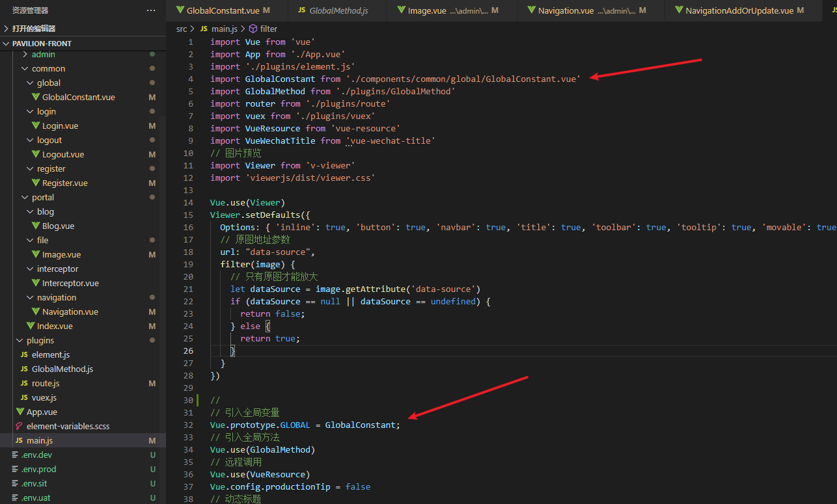
Task: Click 'Vue.use(VueResource)' on line 36
Action: tap(260, 474)
